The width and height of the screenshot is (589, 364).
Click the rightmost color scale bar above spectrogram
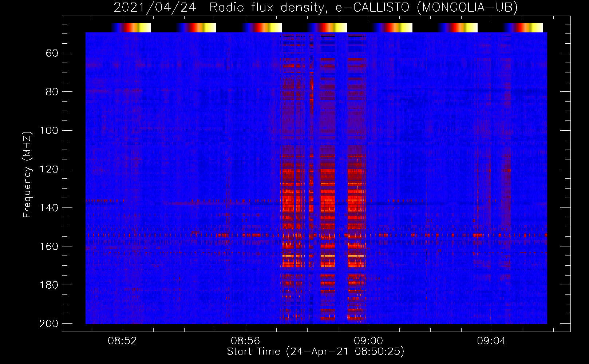point(523,28)
